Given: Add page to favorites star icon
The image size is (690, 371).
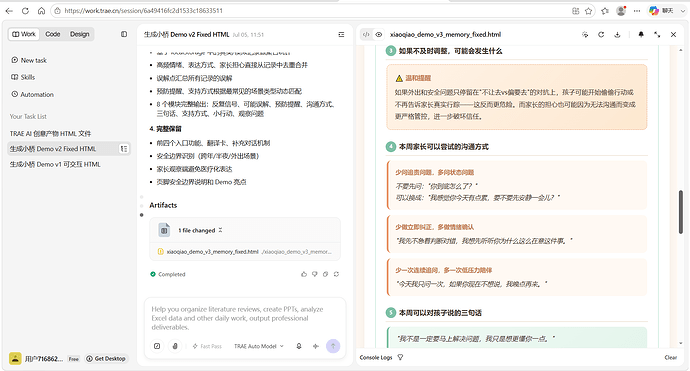Looking at the screenshot, I should point(588,11).
